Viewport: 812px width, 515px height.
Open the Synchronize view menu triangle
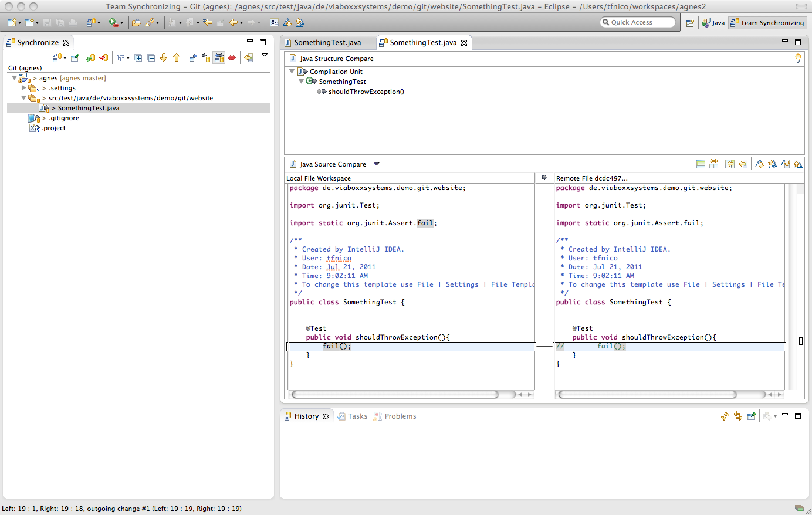(x=265, y=55)
